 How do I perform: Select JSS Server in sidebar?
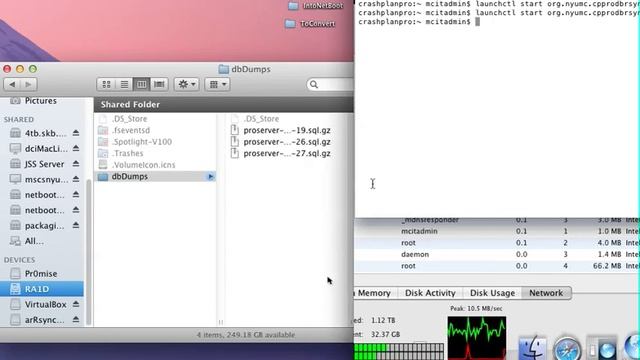(x=44, y=164)
